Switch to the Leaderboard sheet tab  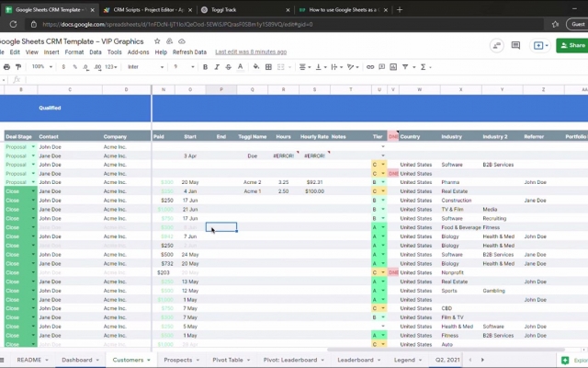[358, 360]
